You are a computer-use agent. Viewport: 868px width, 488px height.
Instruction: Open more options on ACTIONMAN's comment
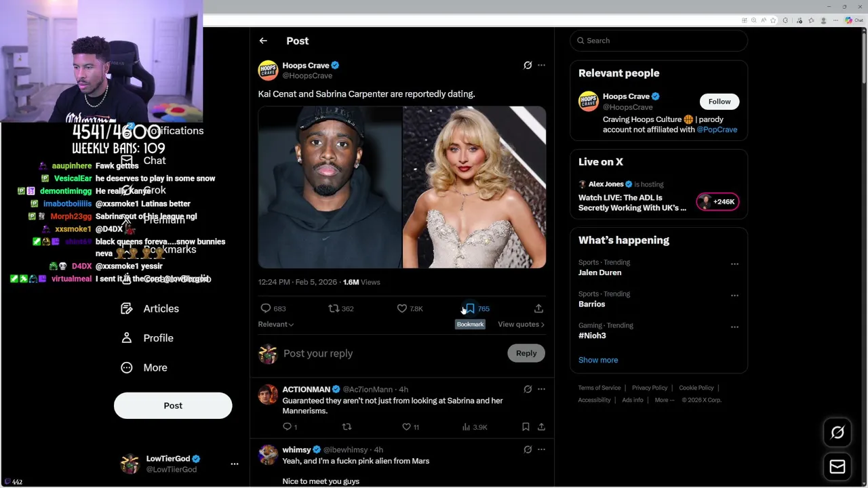[x=541, y=389]
